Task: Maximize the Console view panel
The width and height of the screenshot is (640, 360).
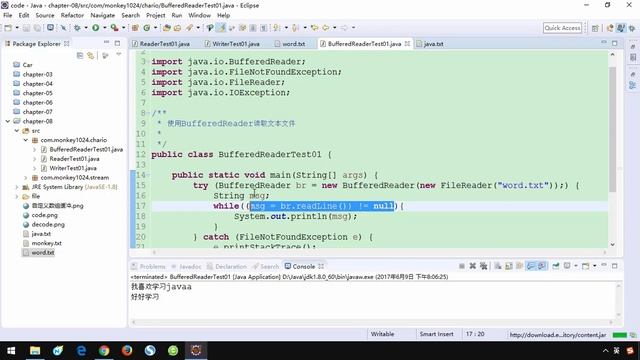Action: 614,266
